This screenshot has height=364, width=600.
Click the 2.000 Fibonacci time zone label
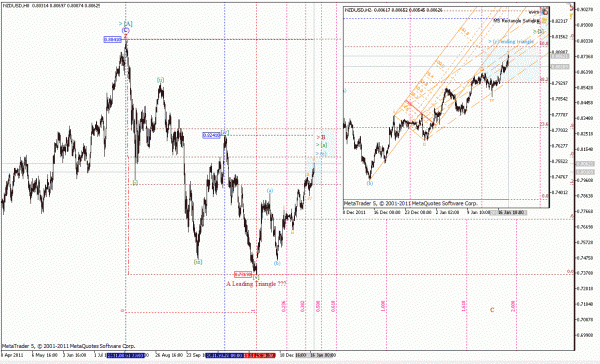(x=513, y=306)
